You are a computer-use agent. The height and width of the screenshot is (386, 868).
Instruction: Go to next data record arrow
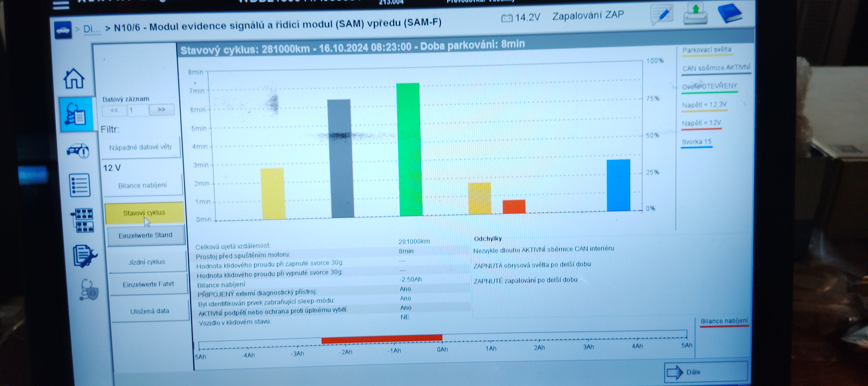point(162,109)
